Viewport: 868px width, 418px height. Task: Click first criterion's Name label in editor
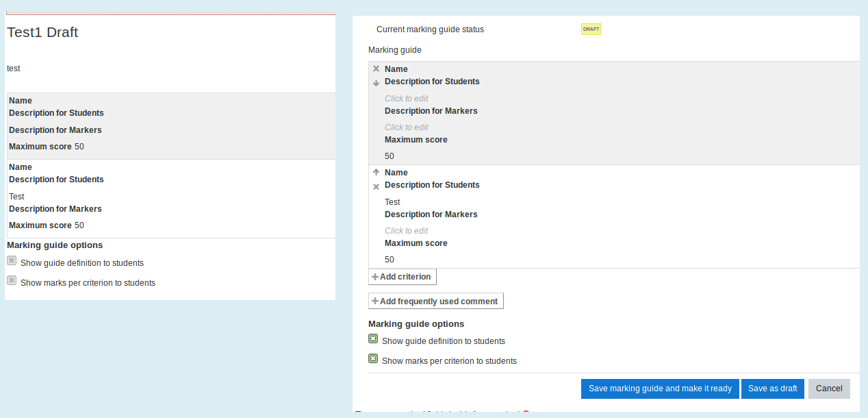tap(396, 69)
